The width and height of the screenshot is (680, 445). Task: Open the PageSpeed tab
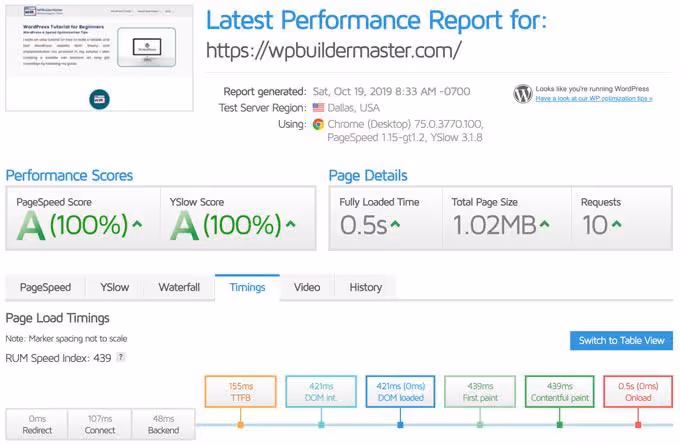click(x=45, y=287)
